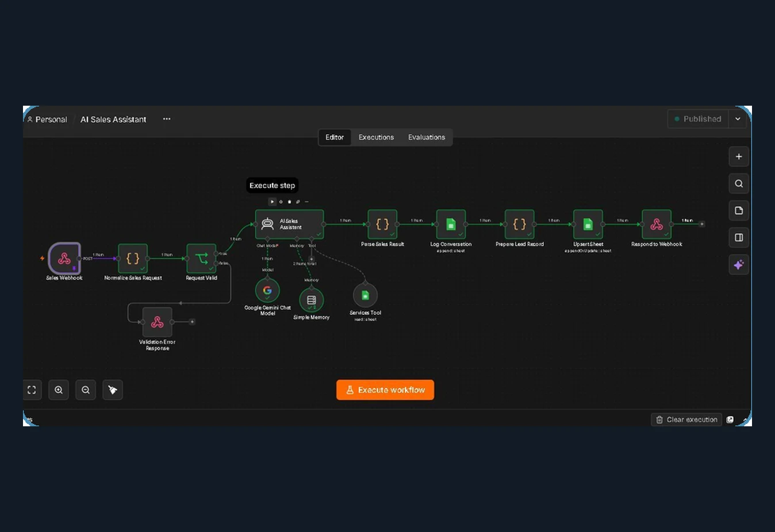
Task: Open the Personal project breadcrumb
Action: click(x=47, y=119)
